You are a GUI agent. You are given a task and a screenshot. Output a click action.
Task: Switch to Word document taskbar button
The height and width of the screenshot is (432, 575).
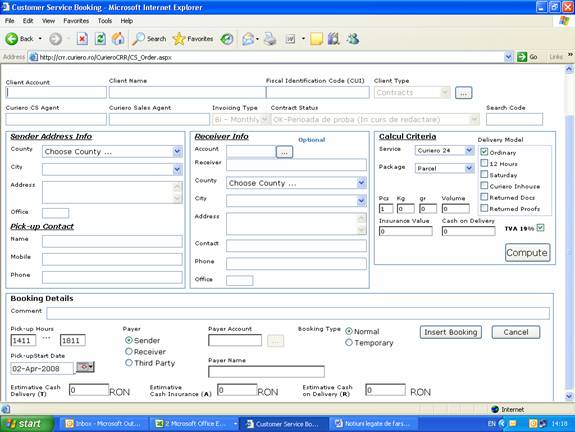click(374, 424)
